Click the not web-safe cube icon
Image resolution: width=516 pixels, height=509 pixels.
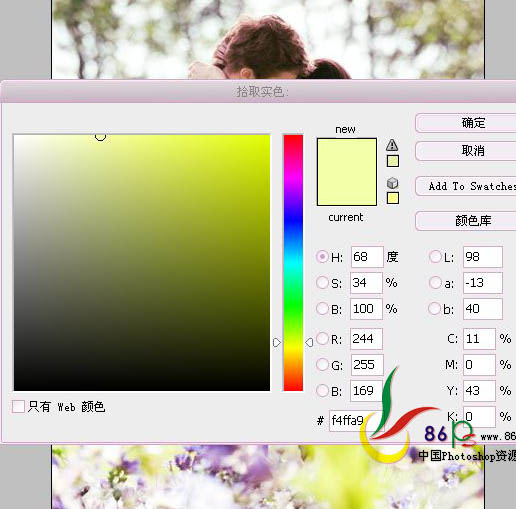pyautogui.click(x=392, y=183)
